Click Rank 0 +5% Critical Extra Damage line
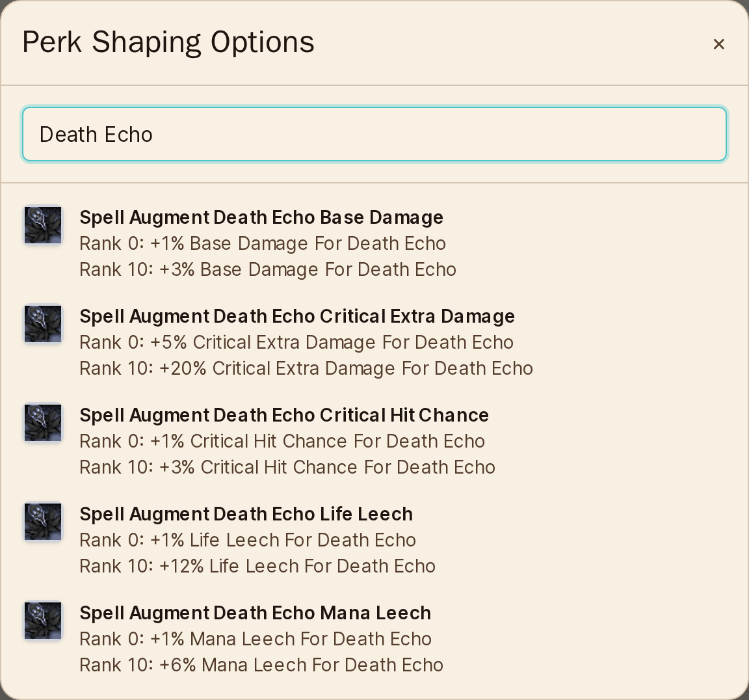The image size is (749, 700). click(x=296, y=343)
